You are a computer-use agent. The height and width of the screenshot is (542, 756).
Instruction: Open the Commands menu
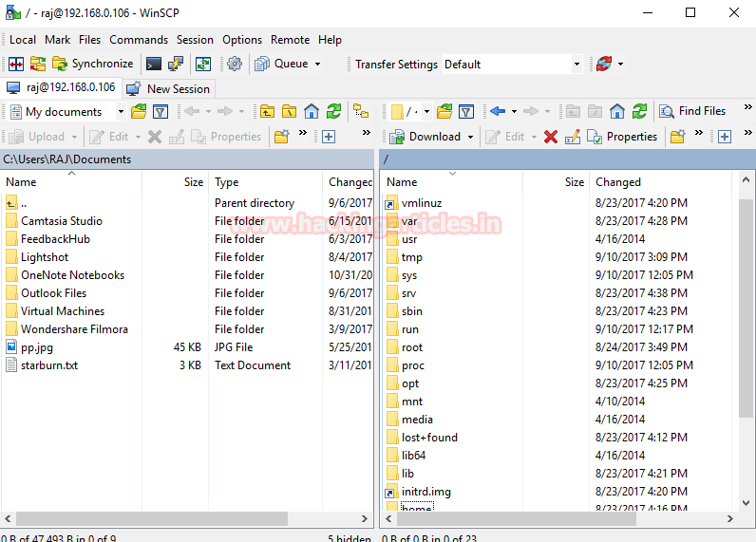[x=139, y=40]
